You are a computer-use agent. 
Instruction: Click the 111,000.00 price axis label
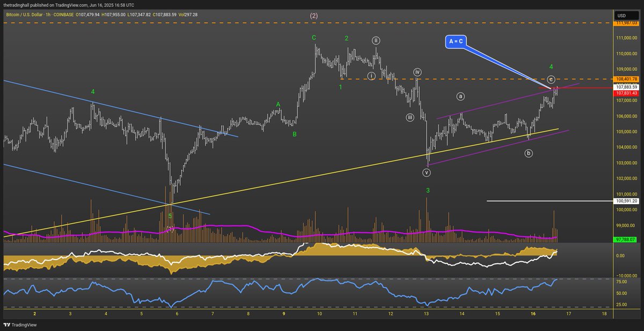pos(626,38)
